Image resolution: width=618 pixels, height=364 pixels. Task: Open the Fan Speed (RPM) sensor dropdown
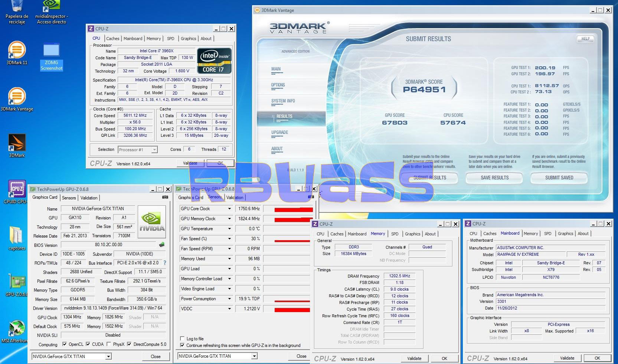[229, 249]
